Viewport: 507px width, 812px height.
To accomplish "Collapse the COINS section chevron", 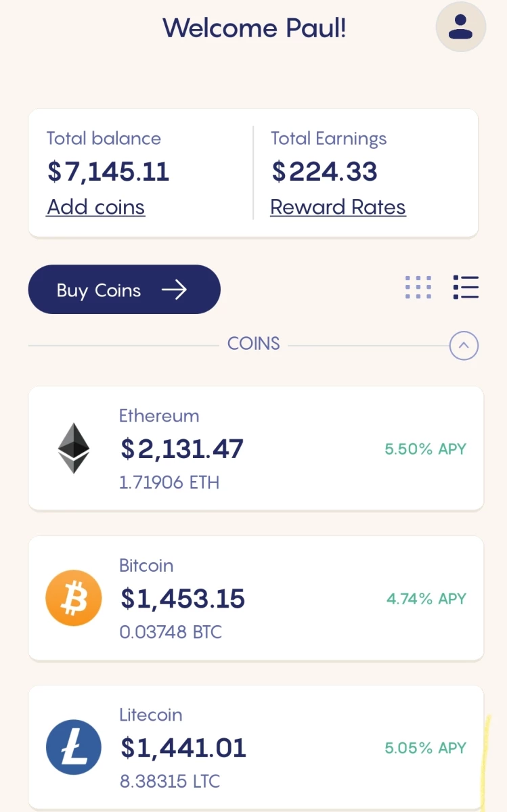I will coord(464,346).
